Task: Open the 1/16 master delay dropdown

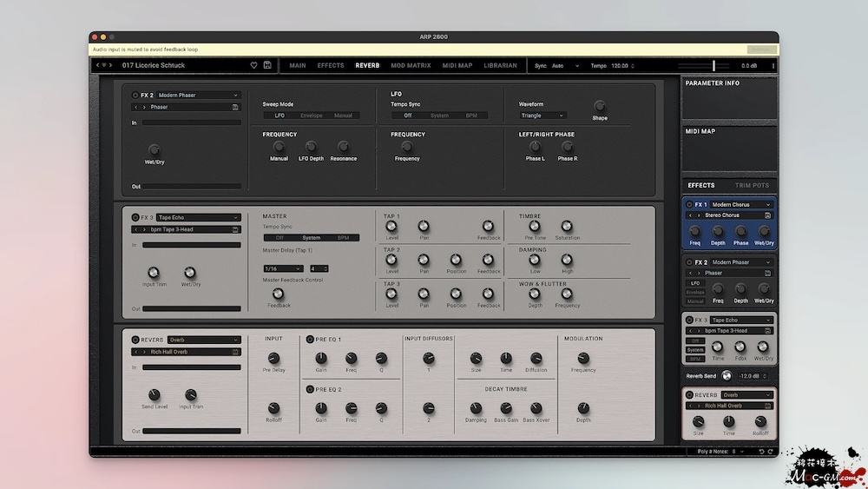Action: [x=283, y=268]
